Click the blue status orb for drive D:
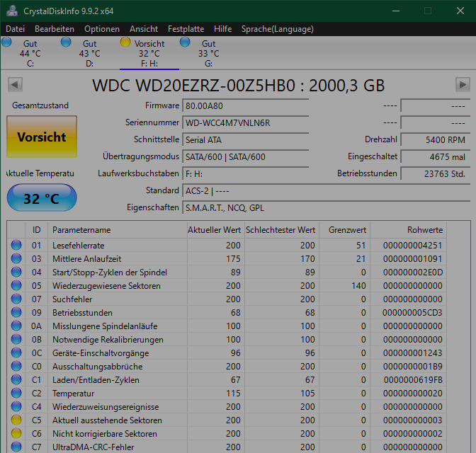The width and height of the screenshot is (476, 453). pos(66,42)
